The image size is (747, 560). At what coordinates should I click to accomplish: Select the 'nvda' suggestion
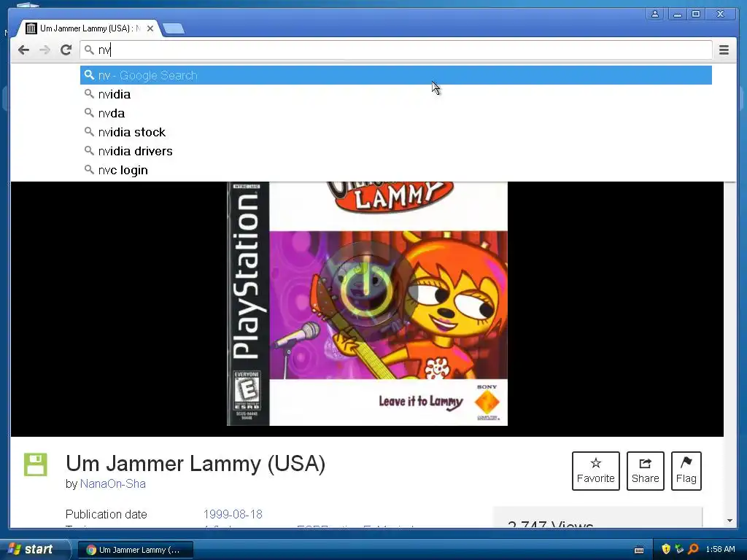396,113
